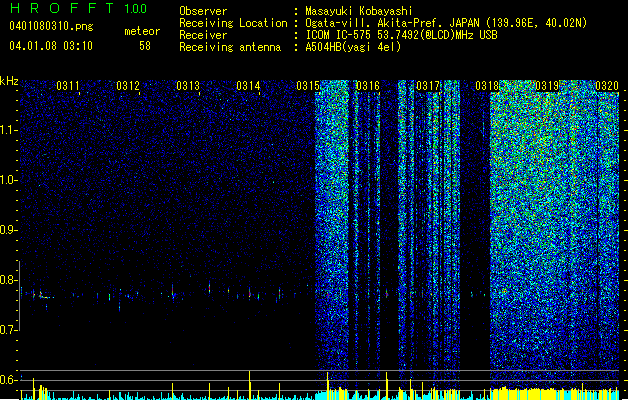
Task: Click the Receiving antenna label
Action: coord(230,47)
